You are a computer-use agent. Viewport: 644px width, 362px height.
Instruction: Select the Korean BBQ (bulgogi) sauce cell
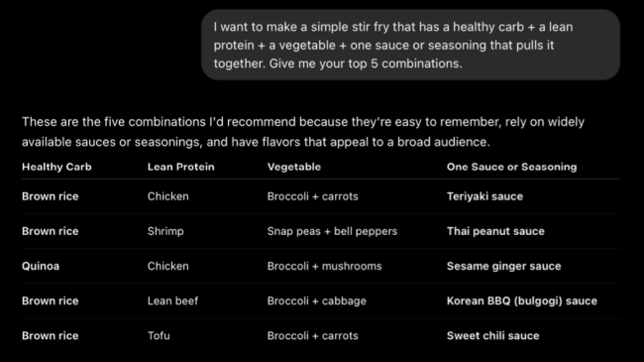point(521,301)
